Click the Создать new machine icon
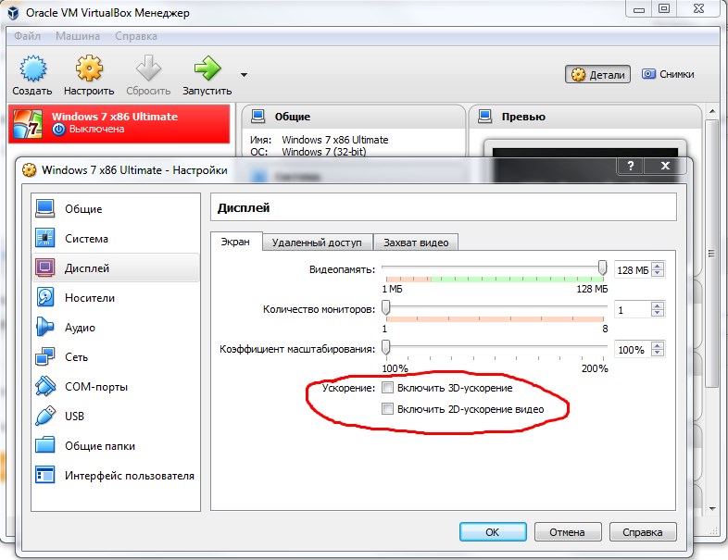Viewport: 728px width, 560px height. pyautogui.click(x=32, y=68)
